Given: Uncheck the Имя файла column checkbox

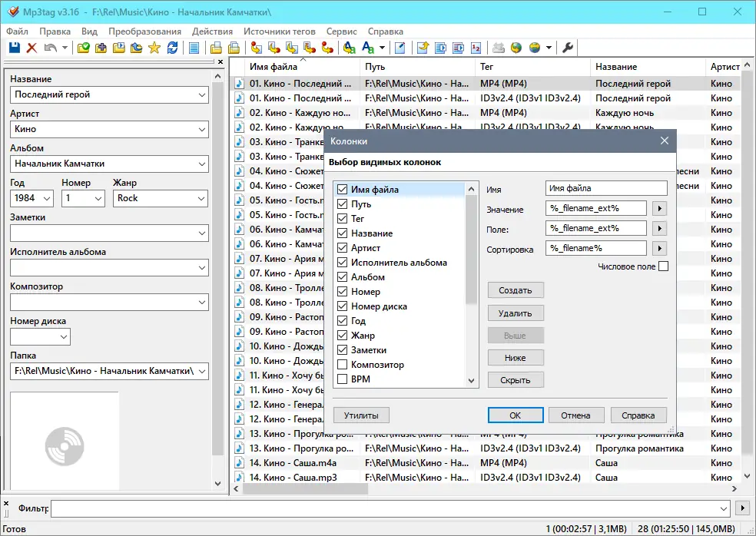Looking at the screenshot, I should point(343,190).
